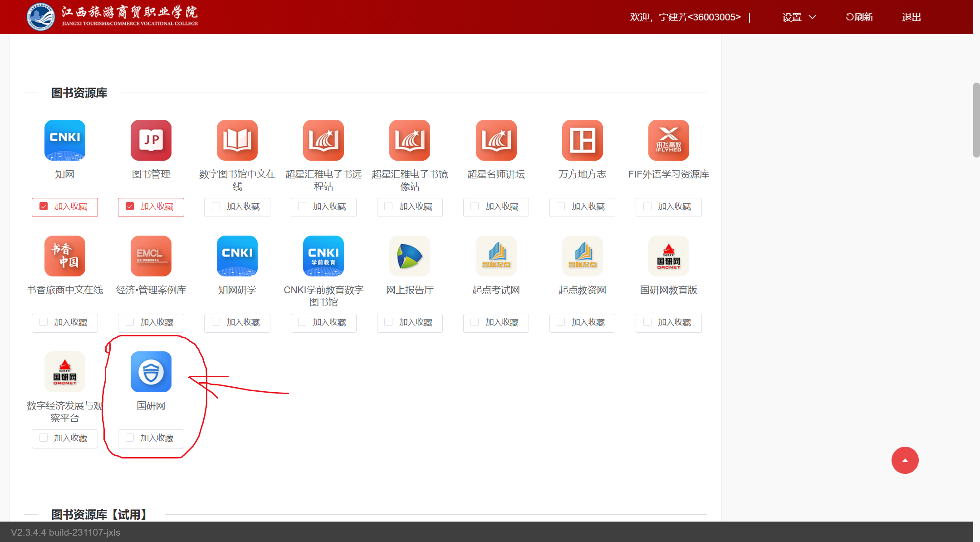980x542 pixels.
Task: Check 加入收藏 for 国研网
Action: [130, 438]
